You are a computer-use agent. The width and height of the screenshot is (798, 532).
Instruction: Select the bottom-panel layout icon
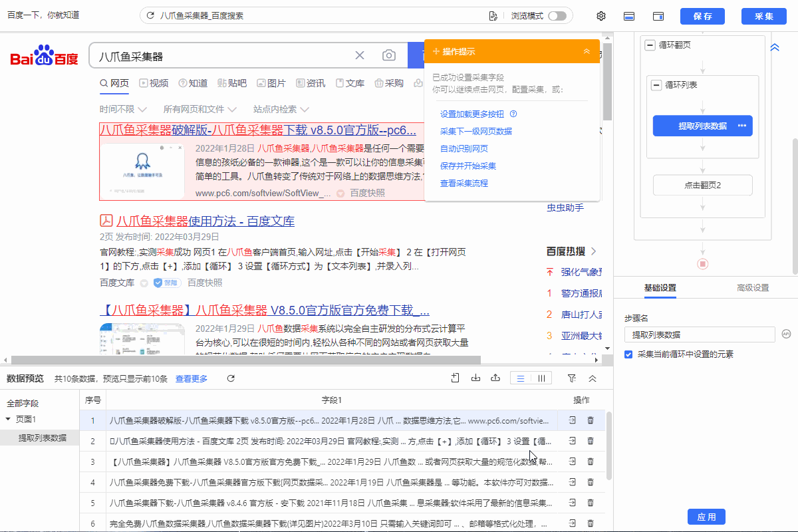629,16
